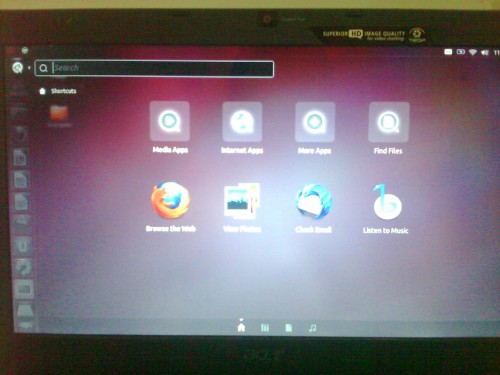
Task: Expand dropdown arrow beside Ubuntu logo
Action: click(29, 68)
